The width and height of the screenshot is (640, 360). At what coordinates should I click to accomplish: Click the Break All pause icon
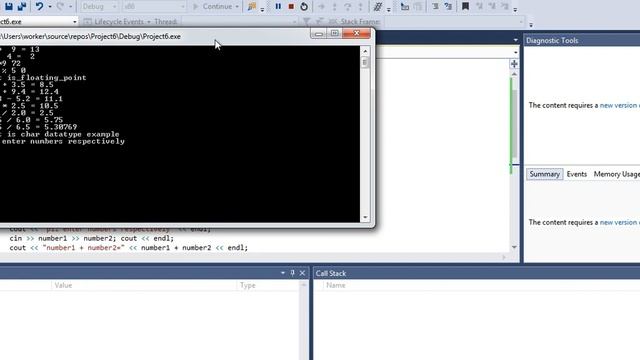[278, 6]
